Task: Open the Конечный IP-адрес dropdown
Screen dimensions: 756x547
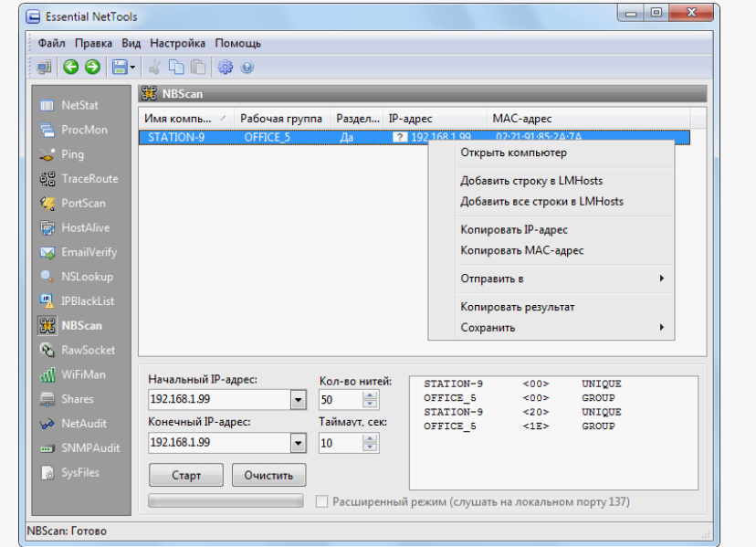Action: [298, 443]
